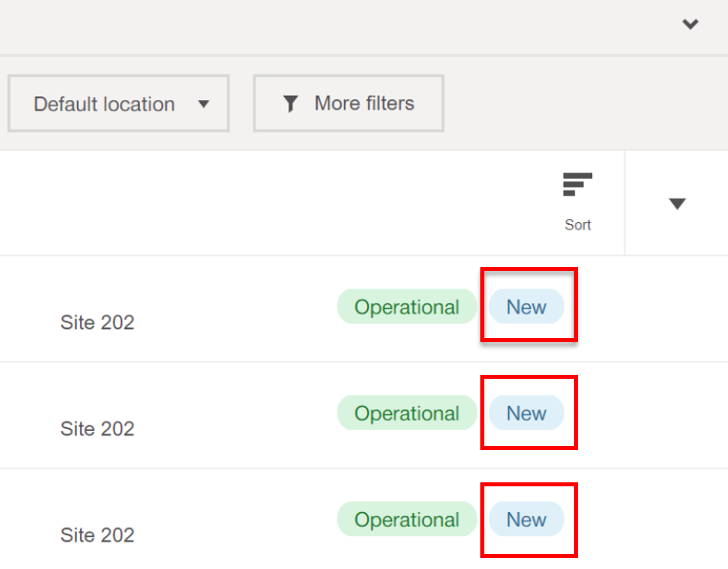Select the first Site 202 entry
Screen dimensions: 728x569
(x=97, y=322)
